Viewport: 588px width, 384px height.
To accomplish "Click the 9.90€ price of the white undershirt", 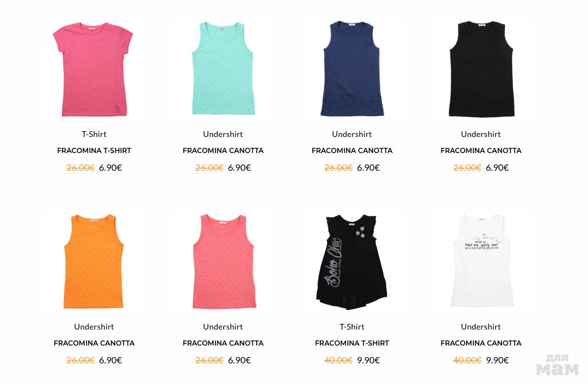I will click(497, 361).
